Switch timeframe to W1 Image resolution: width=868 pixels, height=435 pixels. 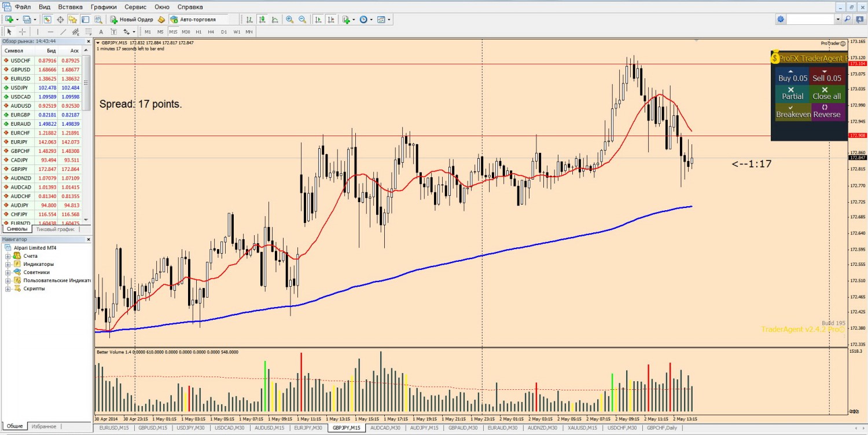tap(237, 32)
